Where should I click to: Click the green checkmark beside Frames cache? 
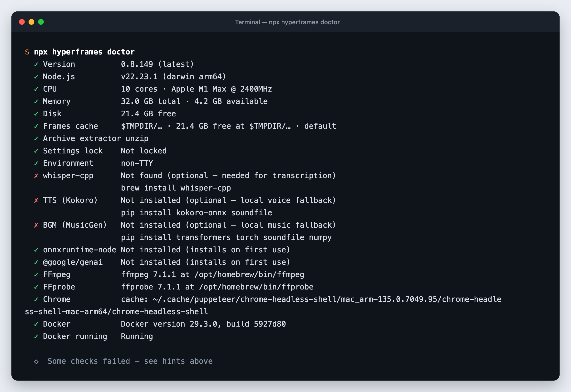36,126
